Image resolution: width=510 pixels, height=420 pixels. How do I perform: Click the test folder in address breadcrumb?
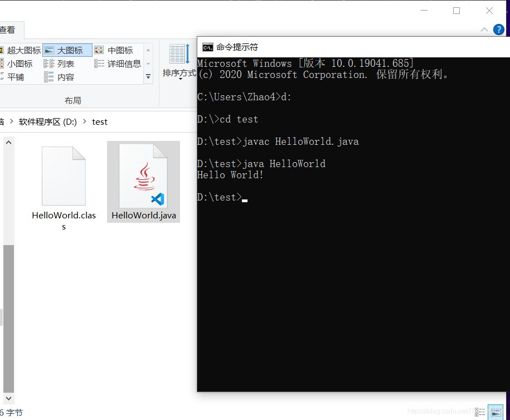(x=100, y=122)
